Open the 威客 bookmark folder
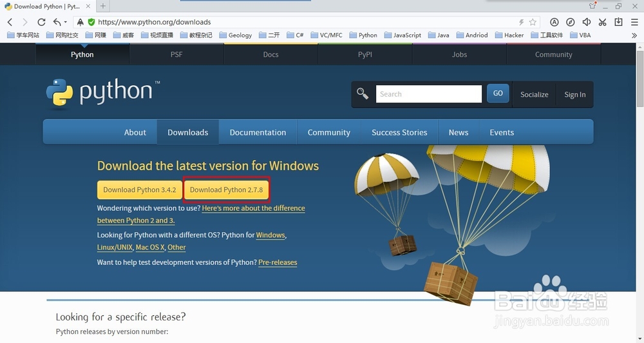The height and width of the screenshot is (343, 644). coord(124,35)
